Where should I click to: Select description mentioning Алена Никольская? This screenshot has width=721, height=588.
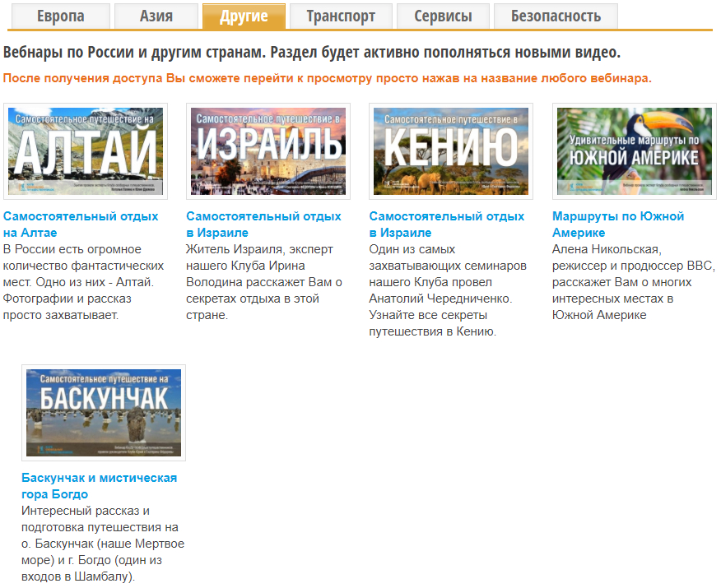pos(634,282)
